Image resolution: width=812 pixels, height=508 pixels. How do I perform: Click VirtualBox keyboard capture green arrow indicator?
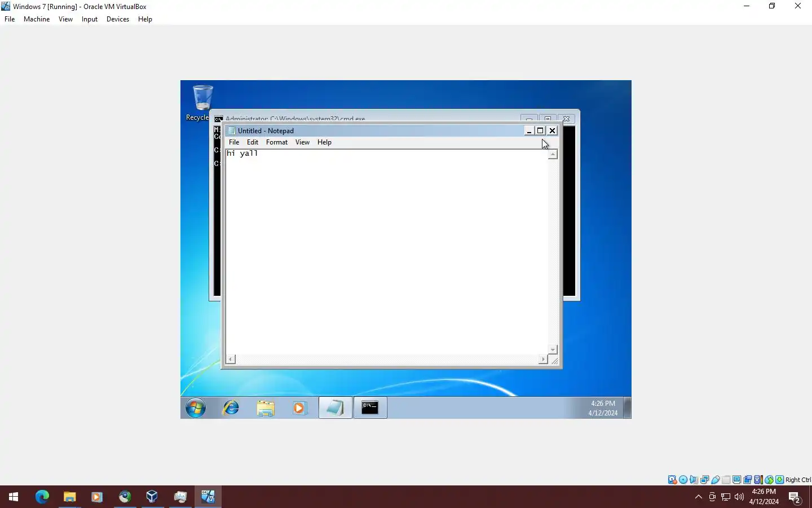(x=780, y=480)
